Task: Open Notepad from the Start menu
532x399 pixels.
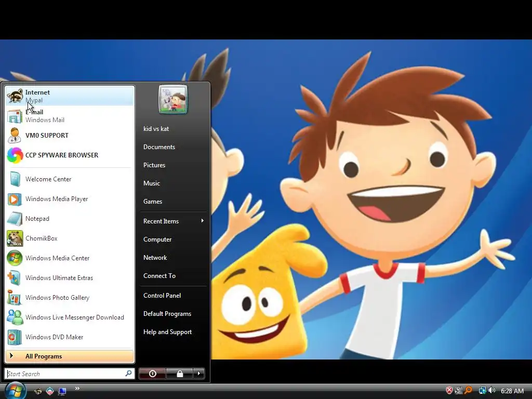Action: pos(70,219)
